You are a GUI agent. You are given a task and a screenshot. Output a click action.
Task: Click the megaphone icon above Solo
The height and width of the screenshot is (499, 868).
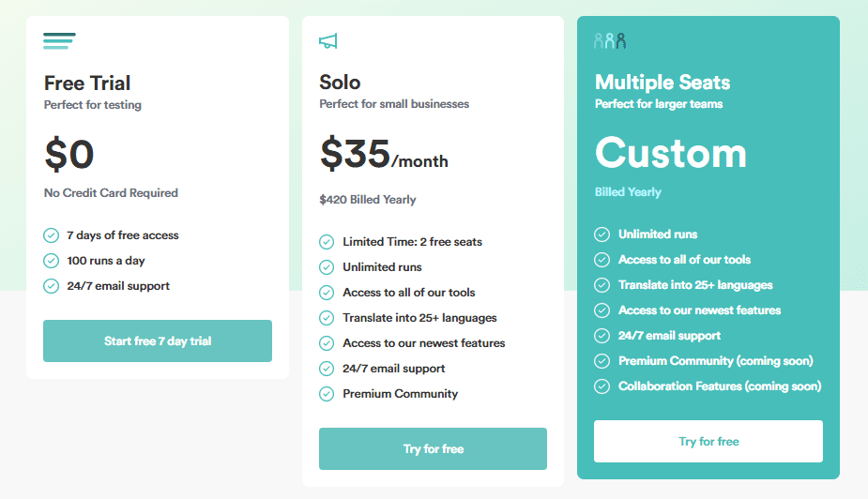[x=328, y=41]
